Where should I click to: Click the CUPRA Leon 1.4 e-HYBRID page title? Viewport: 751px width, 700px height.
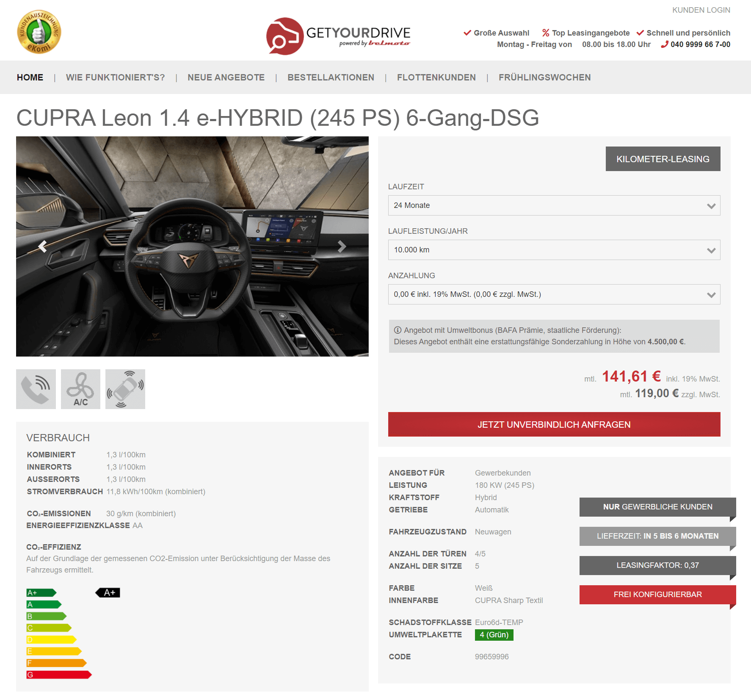coord(278,118)
